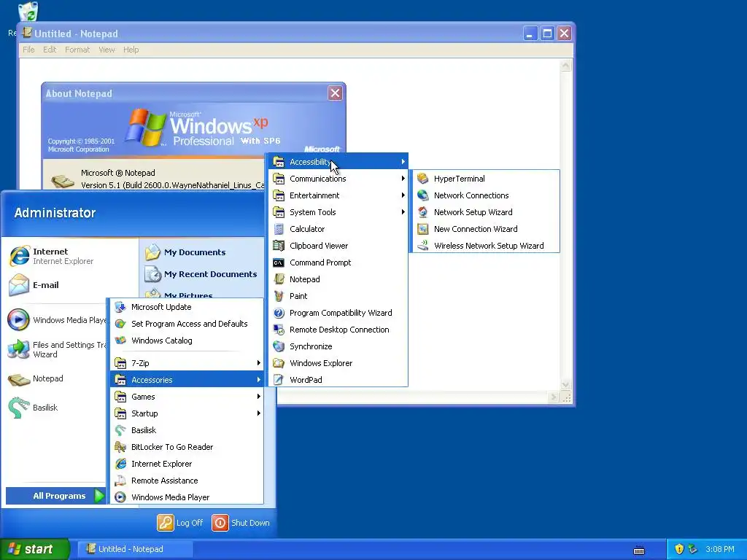The height and width of the screenshot is (560, 747).
Task: Click Notepad vertical scrollbar up arrow
Action: tap(565, 66)
